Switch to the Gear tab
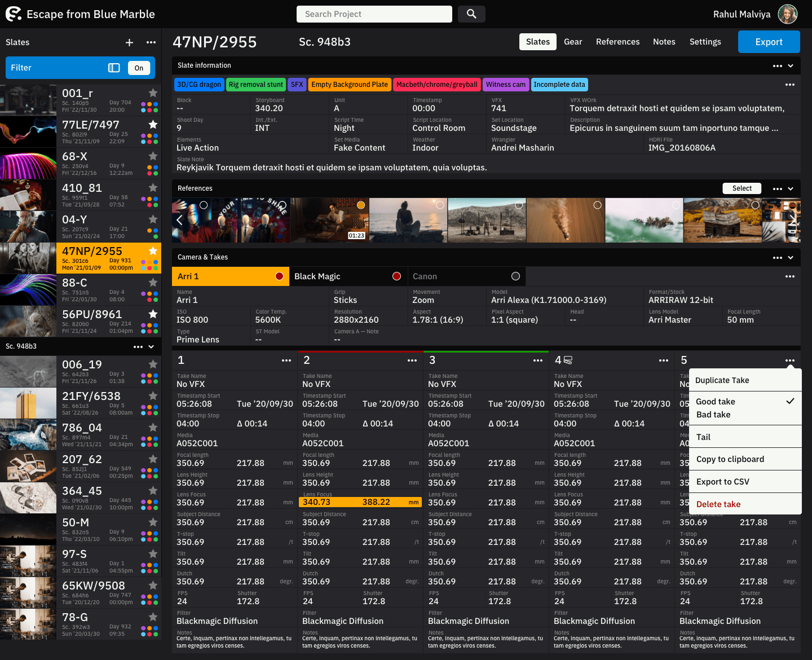The height and width of the screenshot is (660, 812). (573, 42)
